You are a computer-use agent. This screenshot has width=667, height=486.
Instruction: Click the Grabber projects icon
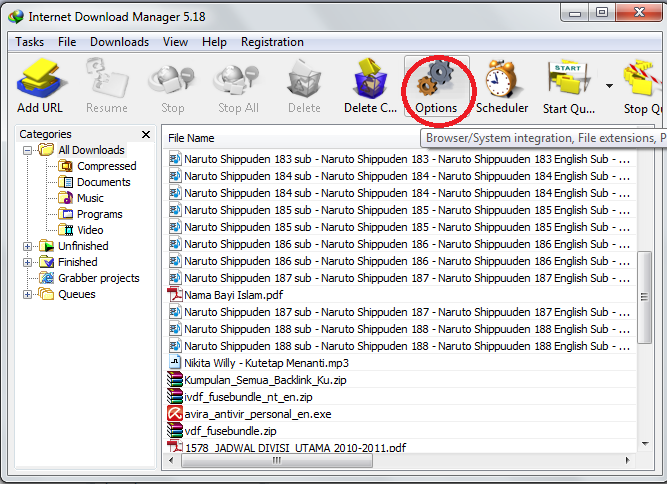[47, 278]
